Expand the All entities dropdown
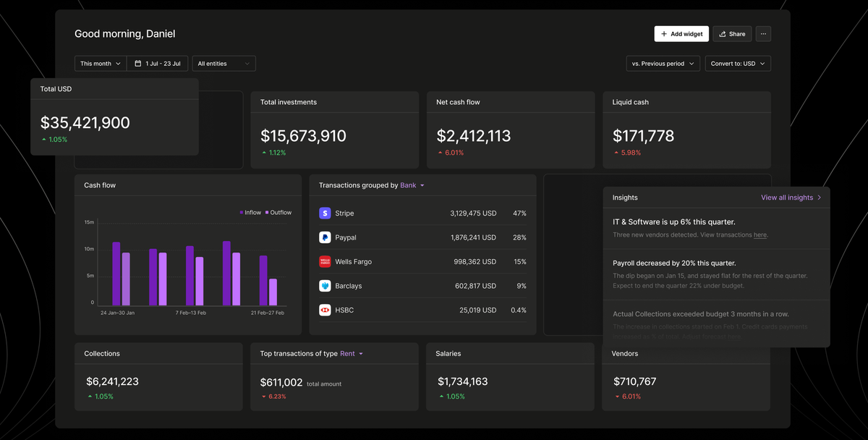 point(224,64)
